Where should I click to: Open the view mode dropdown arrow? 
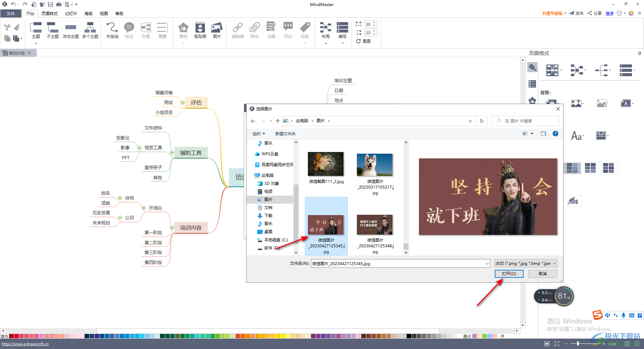pos(532,134)
